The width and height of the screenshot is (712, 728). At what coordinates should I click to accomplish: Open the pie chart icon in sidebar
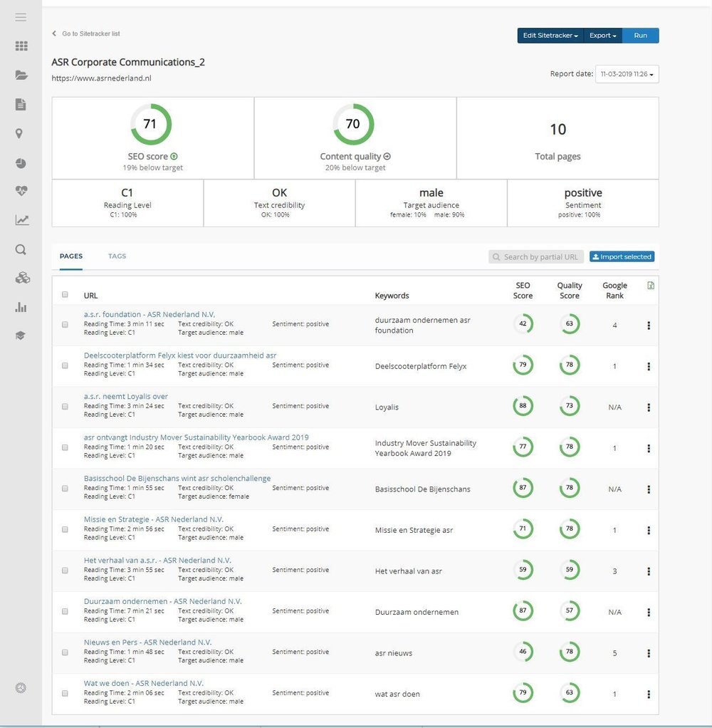(21, 163)
